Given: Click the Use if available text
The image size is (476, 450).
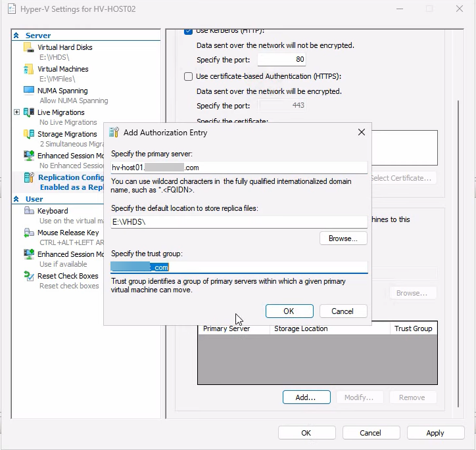Looking at the screenshot, I should 63,264.
